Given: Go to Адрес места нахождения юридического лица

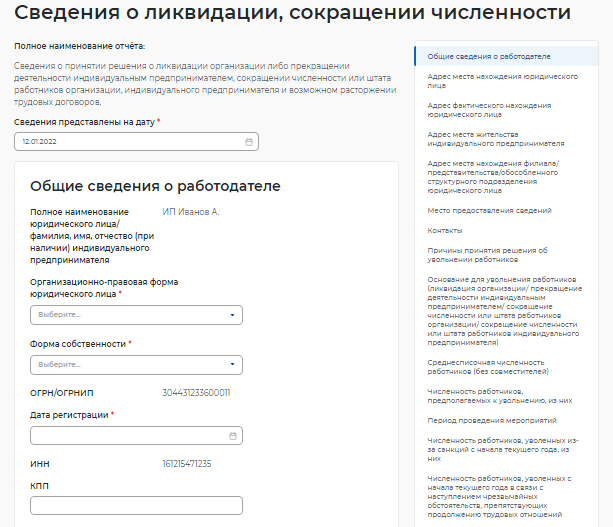Looking at the screenshot, I should click(x=503, y=81).
